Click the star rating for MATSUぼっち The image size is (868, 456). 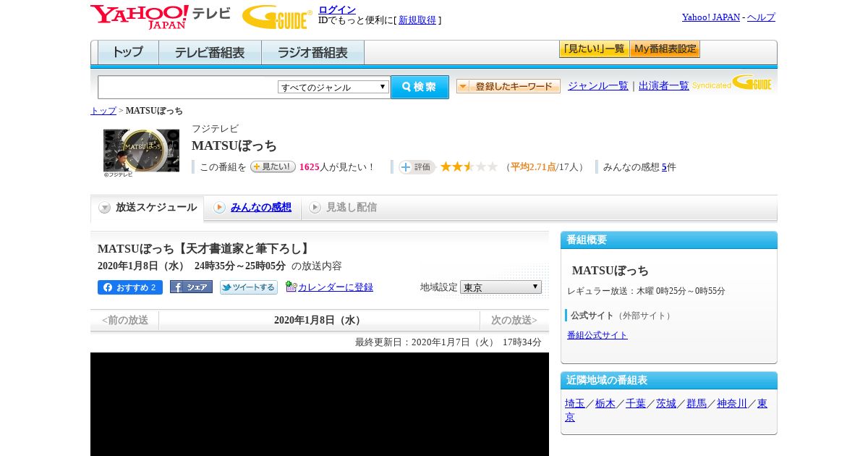coord(469,166)
